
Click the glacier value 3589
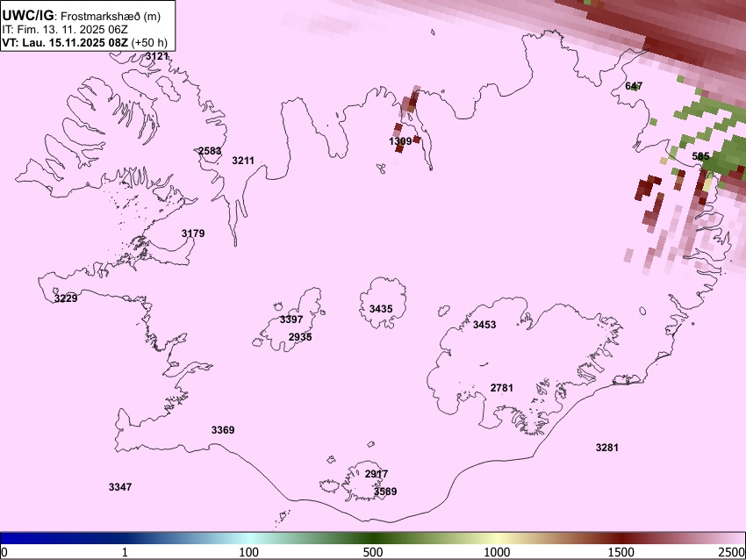click(x=385, y=492)
